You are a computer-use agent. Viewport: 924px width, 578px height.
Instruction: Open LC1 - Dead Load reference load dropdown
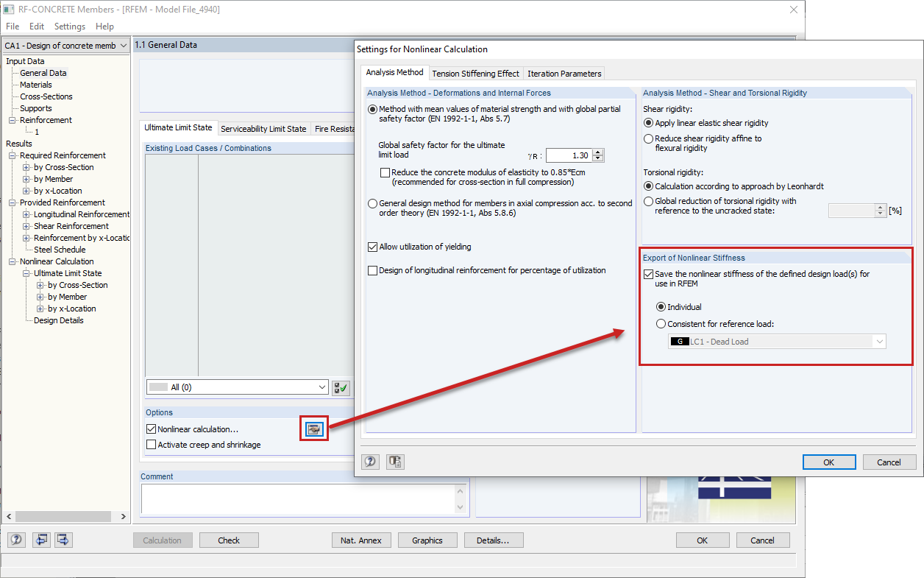tap(777, 342)
